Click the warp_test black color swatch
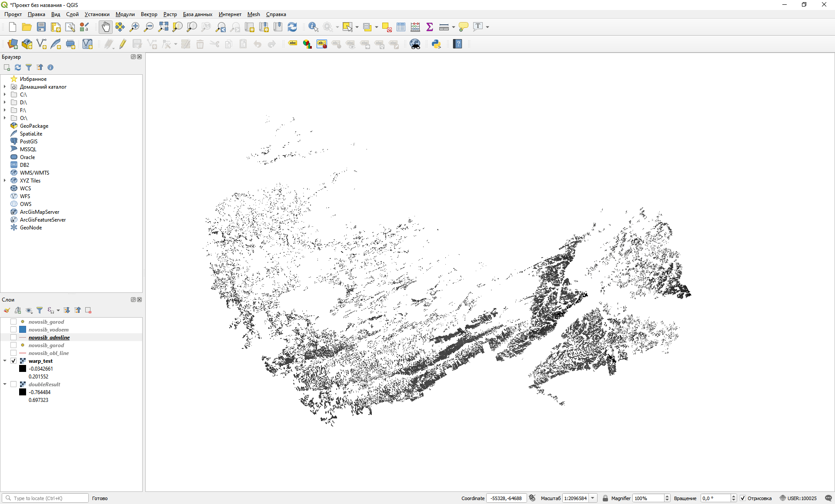Image resolution: width=835 pixels, height=504 pixels. 23,369
